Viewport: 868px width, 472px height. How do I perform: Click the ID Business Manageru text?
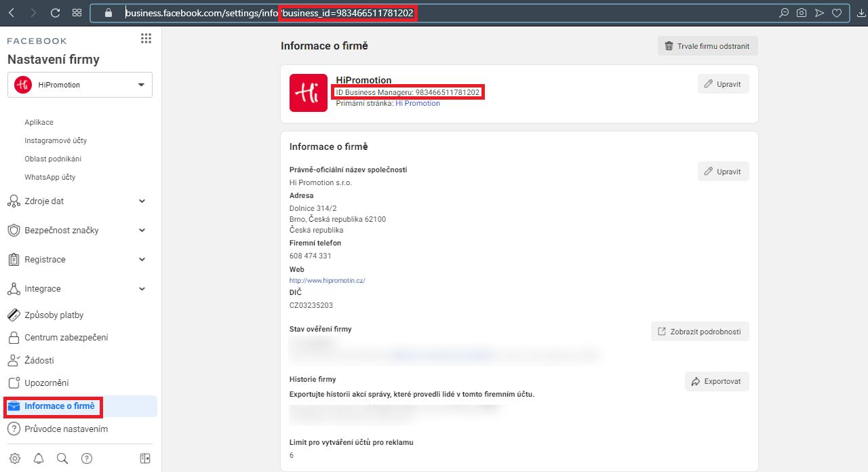tap(408, 92)
